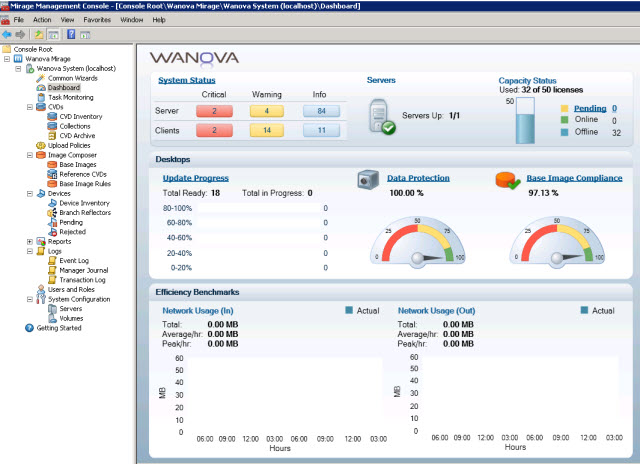Collapse the Image Composer tree node

click(30, 155)
